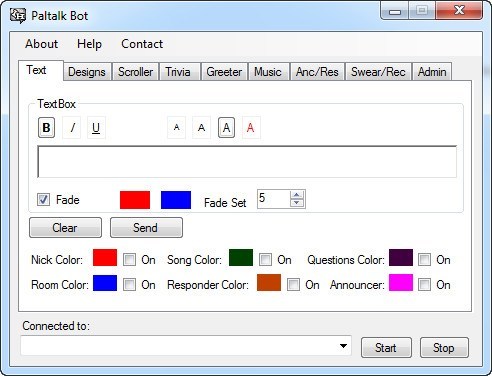The height and width of the screenshot is (376, 492).
Task: Click the Stop button
Action: tap(444, 348)
